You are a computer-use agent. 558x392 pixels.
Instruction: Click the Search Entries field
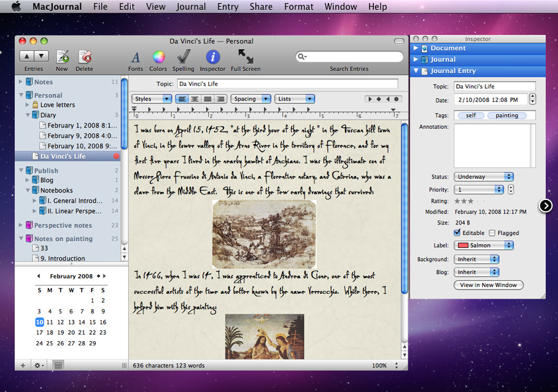349,56
